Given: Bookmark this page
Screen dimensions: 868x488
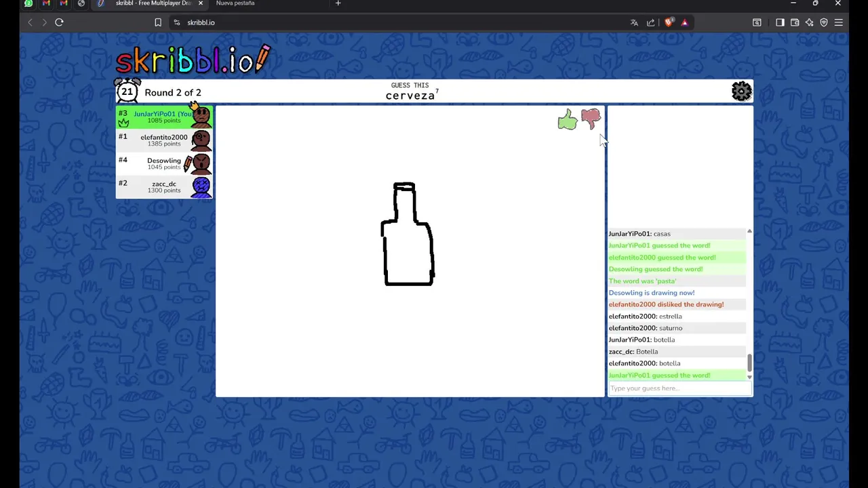Looking at the screenshot, I should 158,22.
